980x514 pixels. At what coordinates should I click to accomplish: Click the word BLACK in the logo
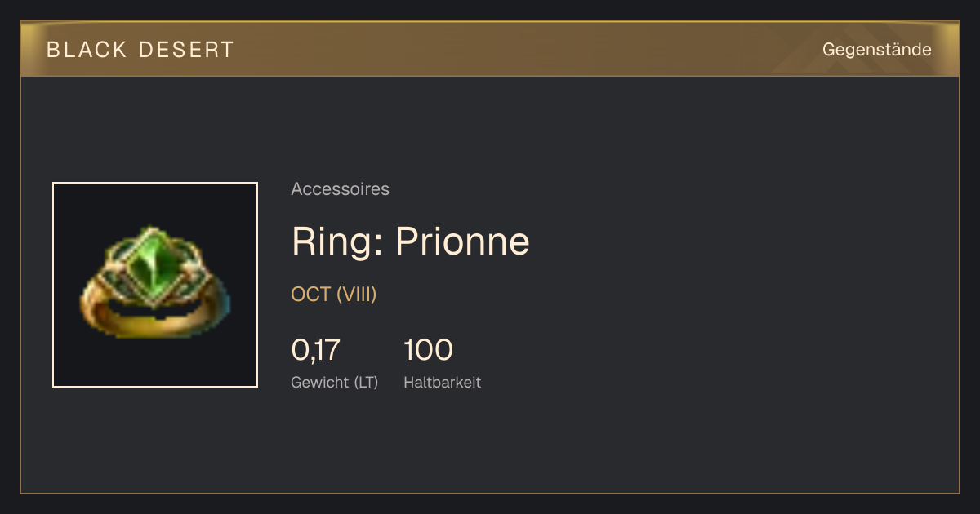coord(87,50)
